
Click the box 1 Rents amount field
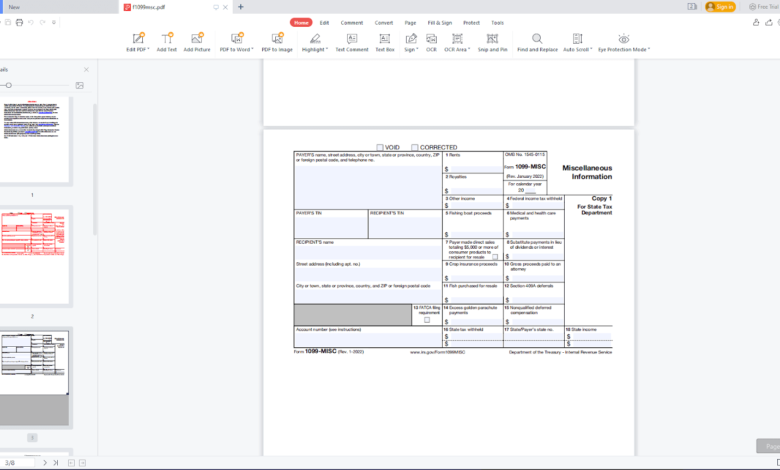476,169
